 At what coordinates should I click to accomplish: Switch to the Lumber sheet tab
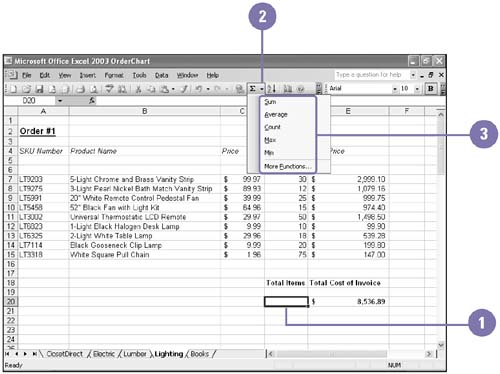(x=135, y=354)
